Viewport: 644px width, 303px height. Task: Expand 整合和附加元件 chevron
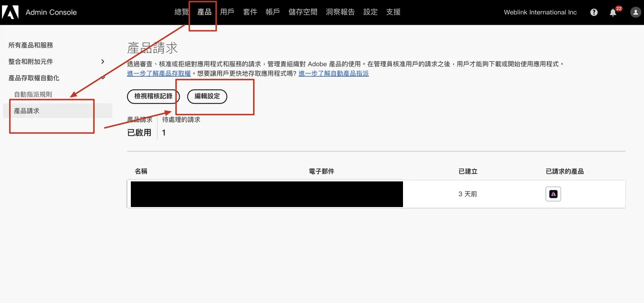click(103, 61)
